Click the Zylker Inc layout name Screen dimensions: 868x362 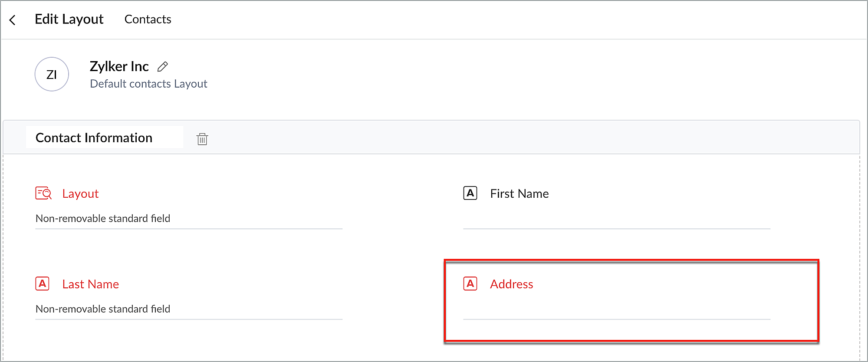[119, 66]
